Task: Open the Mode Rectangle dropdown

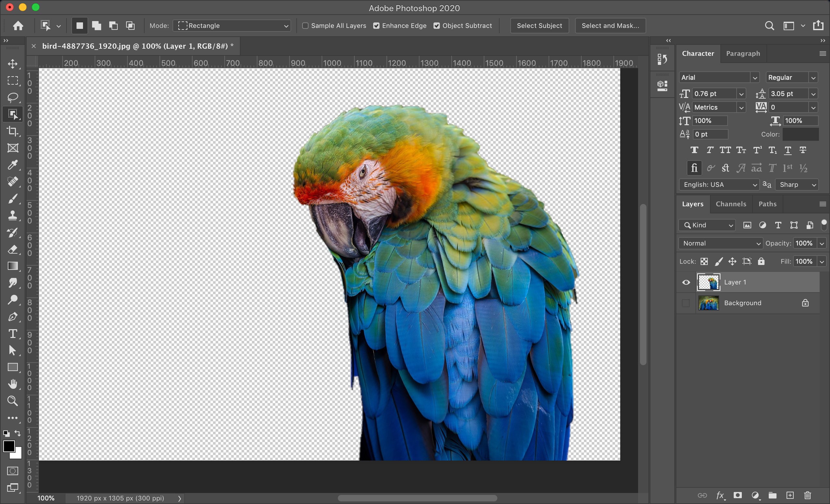Action: (x=232, y=26)
